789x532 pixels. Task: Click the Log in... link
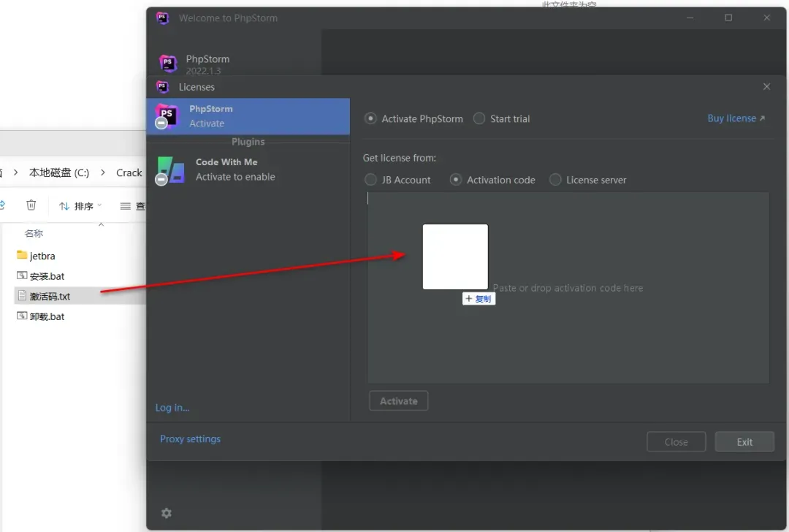click(x=172, y=408)
